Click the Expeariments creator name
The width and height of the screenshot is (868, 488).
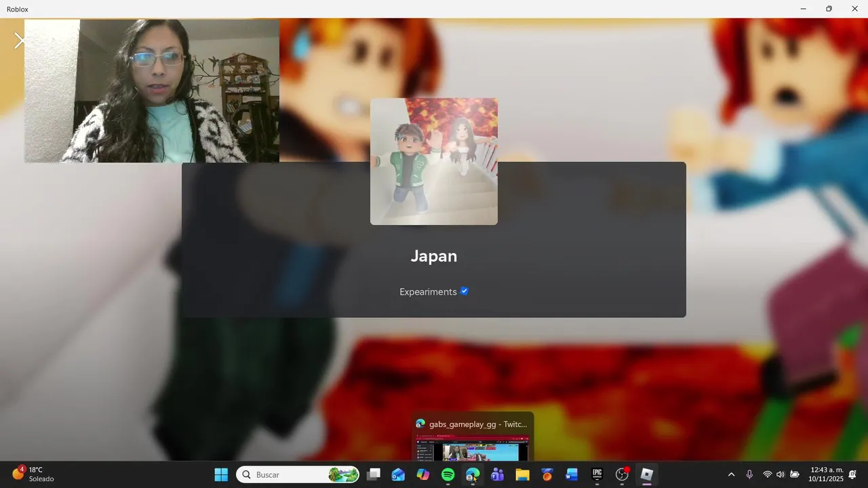(428, 292)
